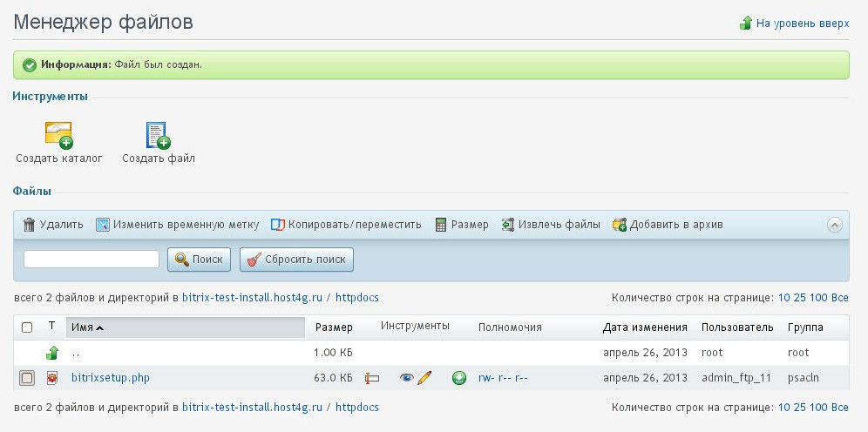Click the calculator Size icon

[441, 225]
